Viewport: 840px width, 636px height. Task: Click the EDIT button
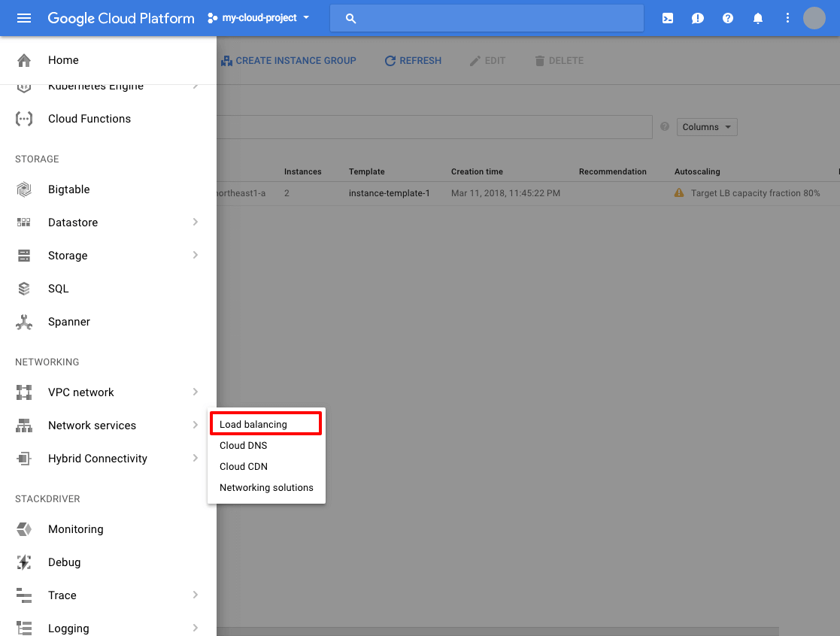tap(487, 60)
